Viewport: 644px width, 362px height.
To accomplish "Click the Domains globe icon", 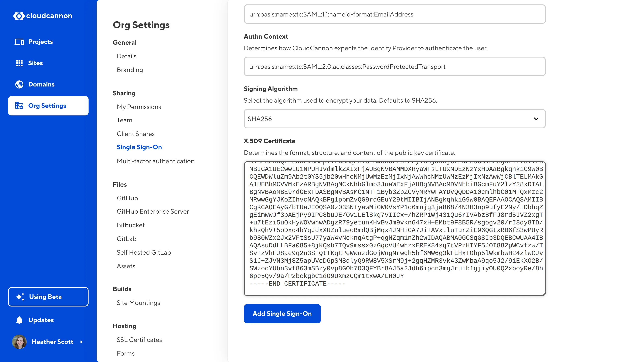I will pos(19,84).
